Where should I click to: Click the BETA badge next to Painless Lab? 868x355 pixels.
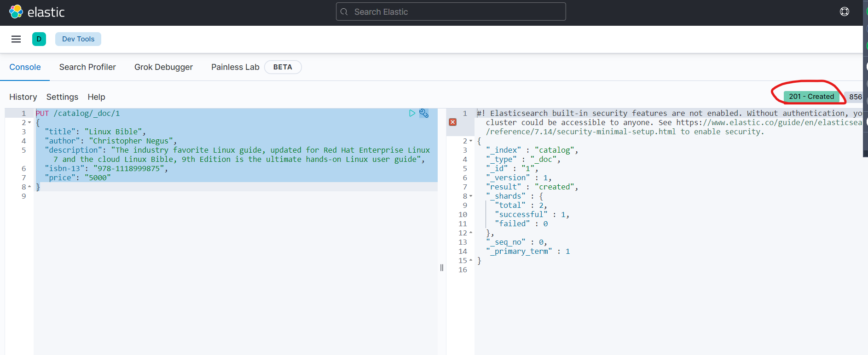[x=283, y=67]
